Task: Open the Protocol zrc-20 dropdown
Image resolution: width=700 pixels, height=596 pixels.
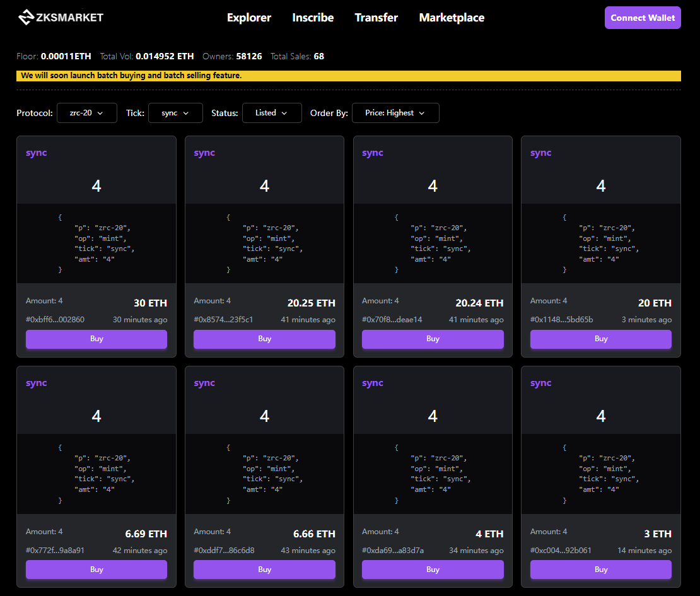Action: tap(86, 113)
